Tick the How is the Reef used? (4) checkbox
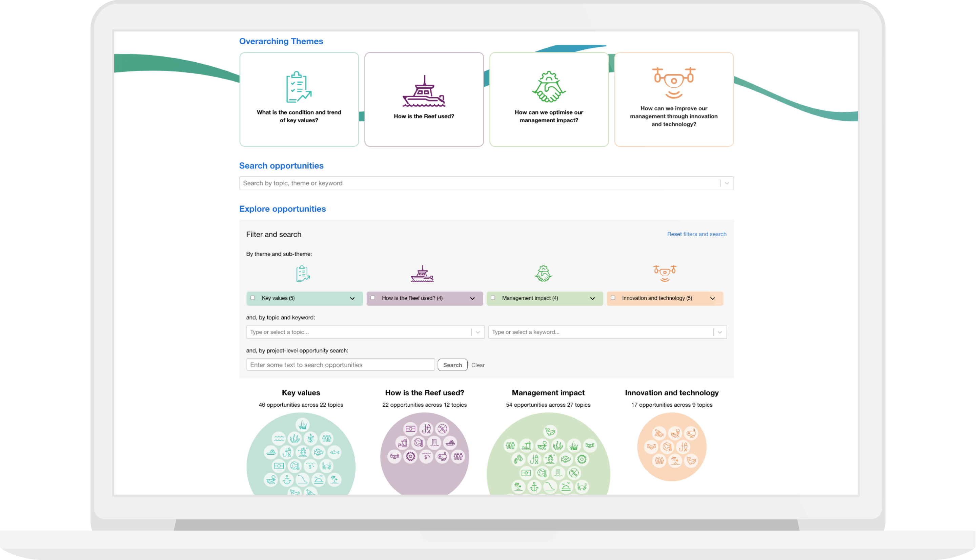 [x=372, y=298]
